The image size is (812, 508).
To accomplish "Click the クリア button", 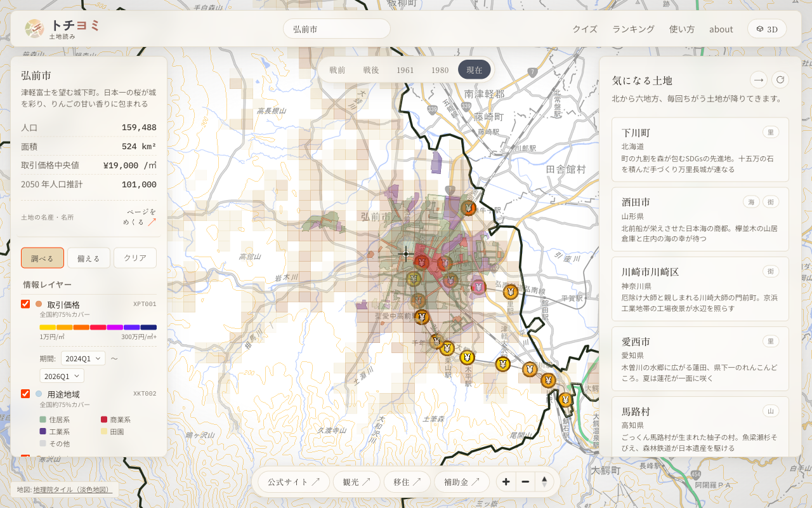I will click(x=135, y=258).
